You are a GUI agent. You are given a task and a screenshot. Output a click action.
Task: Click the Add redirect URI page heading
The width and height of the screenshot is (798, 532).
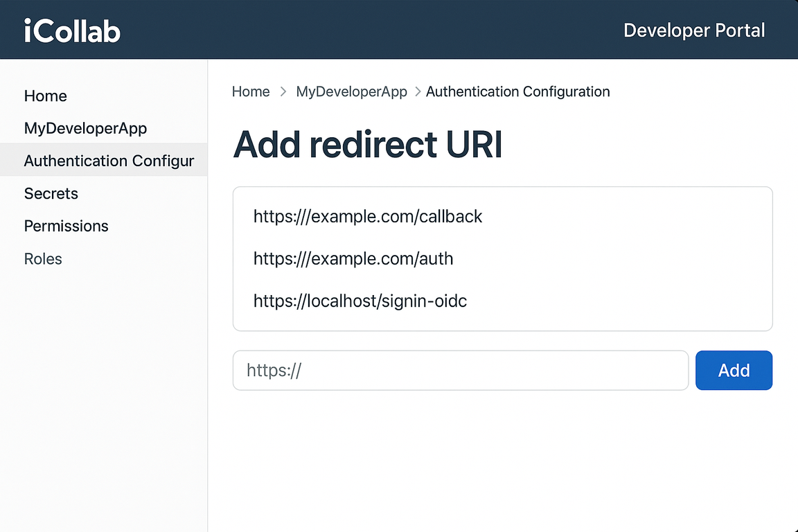tap(368, 144)
